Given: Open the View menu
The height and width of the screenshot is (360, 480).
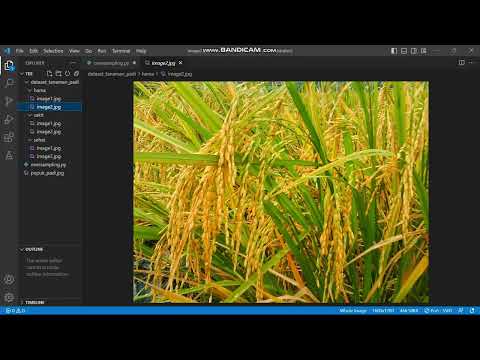Looking at the screenshot, I should pyautogui.click(x=74, y=51).
